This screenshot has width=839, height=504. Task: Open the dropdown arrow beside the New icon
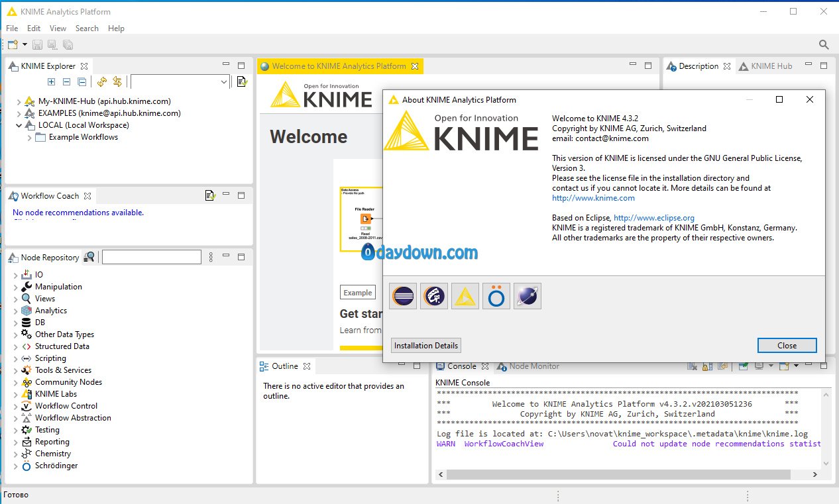[x=25, y=44]
